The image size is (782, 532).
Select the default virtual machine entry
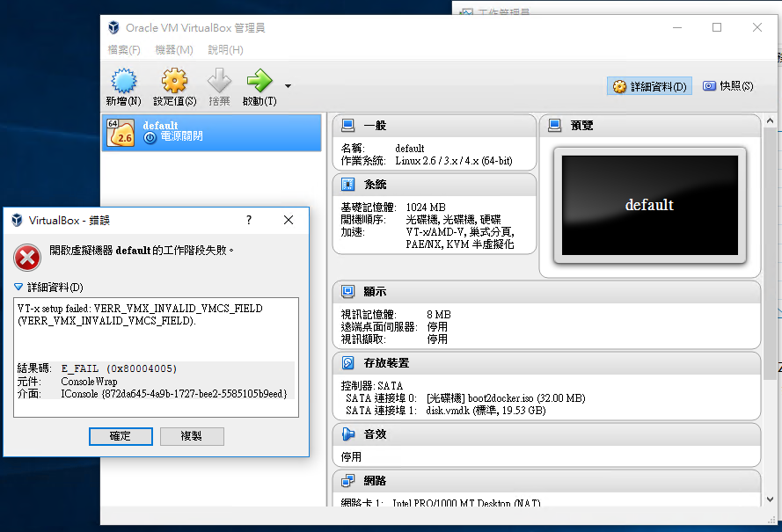pos(211,132)
